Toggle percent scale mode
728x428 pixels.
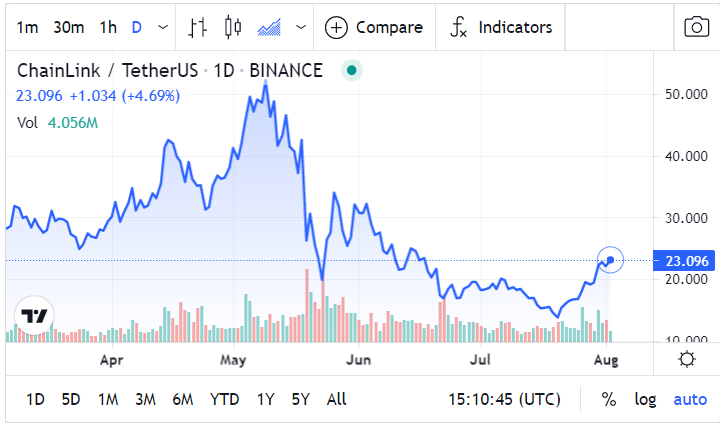(x=608, y=399)
